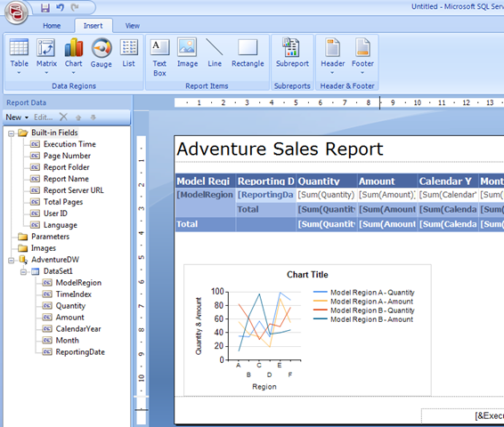The image size is (504, 427).
Task: Add a Text Box report item
Action: [x=159, y=58]
